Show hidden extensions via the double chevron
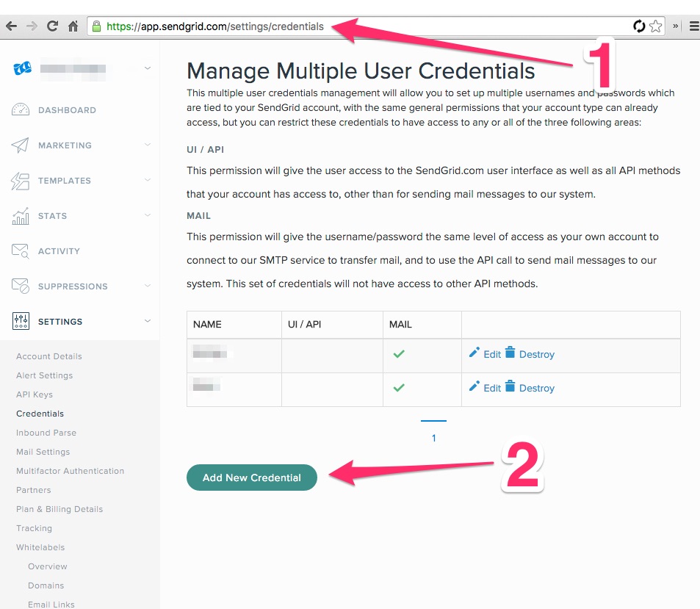 [676, 26]
